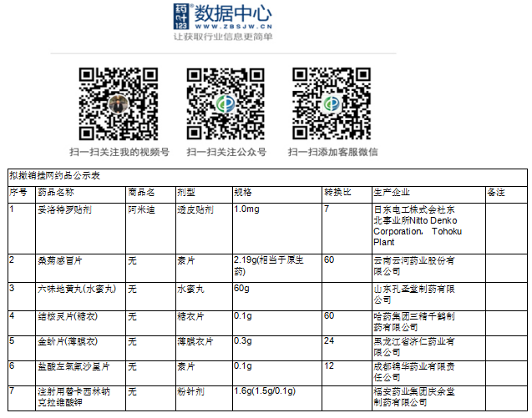Select manufacturer 云南云河药业股份有限公司
This screenshot has width=532, height=418.
414,266
